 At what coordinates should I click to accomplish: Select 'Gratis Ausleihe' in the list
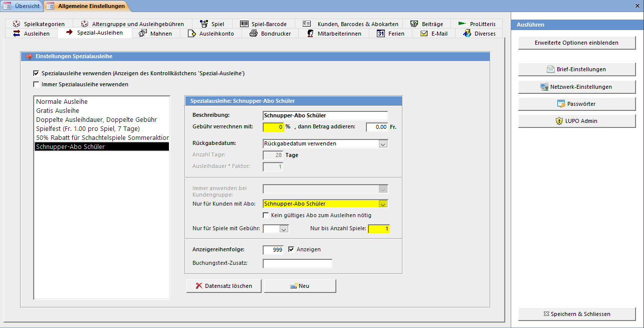coord(102,111)
